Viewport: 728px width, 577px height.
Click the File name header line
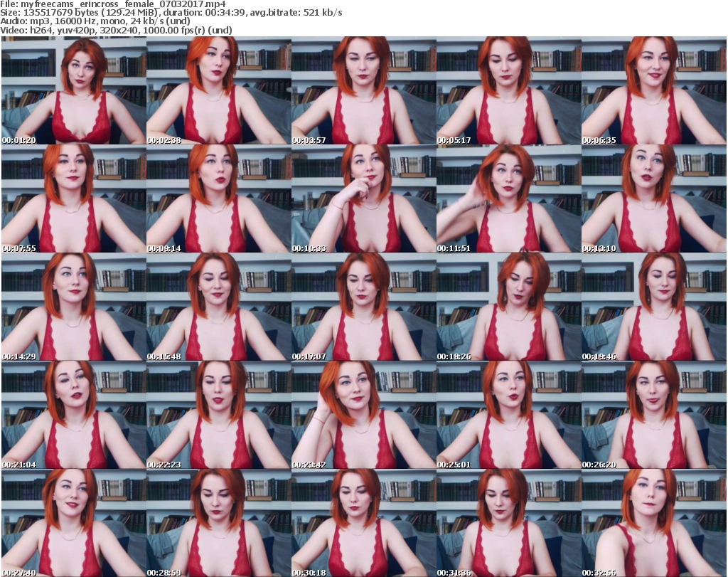[113, 4]
